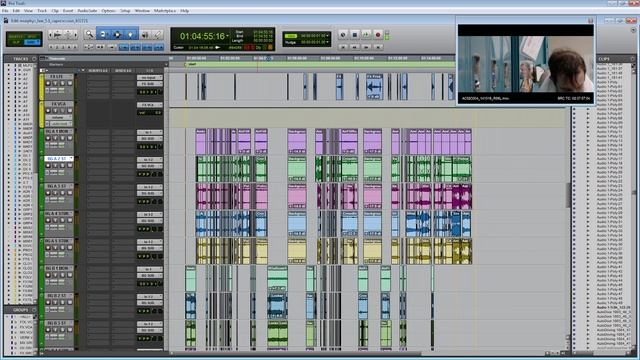Open the Grid value dropdown
The width and height of the screenshot is (640, 360).
click(x=328, y=36)
